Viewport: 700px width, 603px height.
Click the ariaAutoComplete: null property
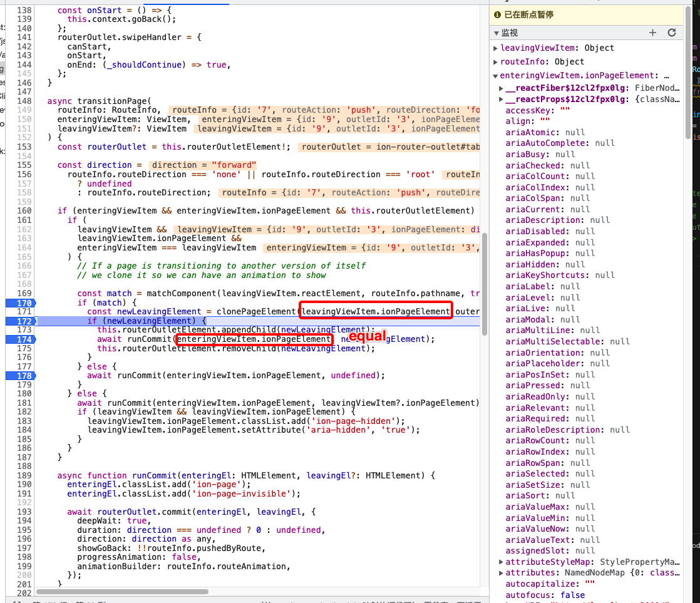pos(560,143)
